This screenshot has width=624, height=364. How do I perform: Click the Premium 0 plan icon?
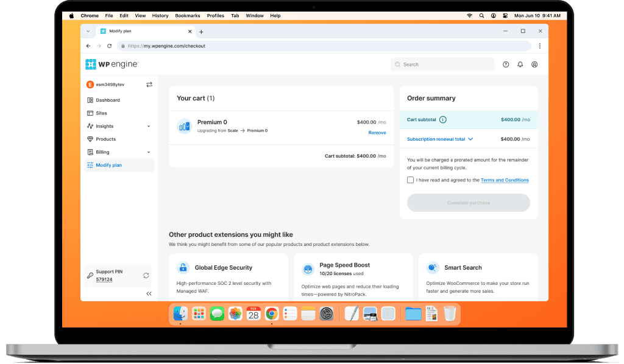coord(184,127)
